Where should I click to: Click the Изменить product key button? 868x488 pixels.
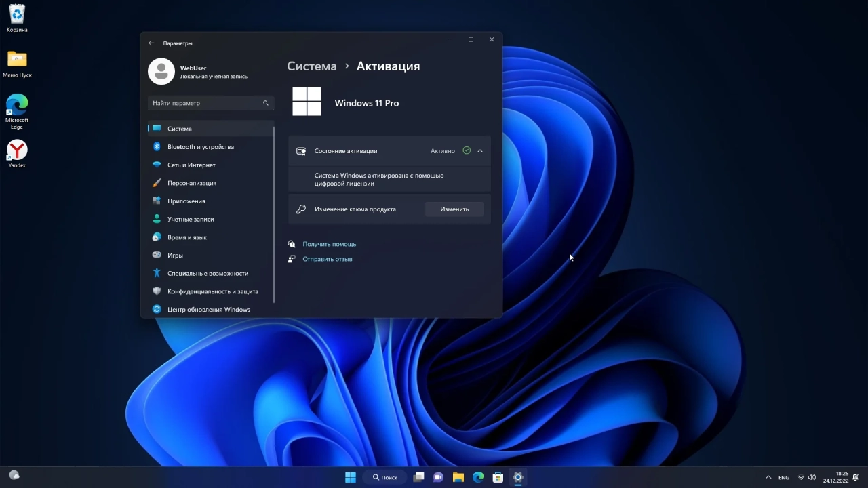coord(454,209)
